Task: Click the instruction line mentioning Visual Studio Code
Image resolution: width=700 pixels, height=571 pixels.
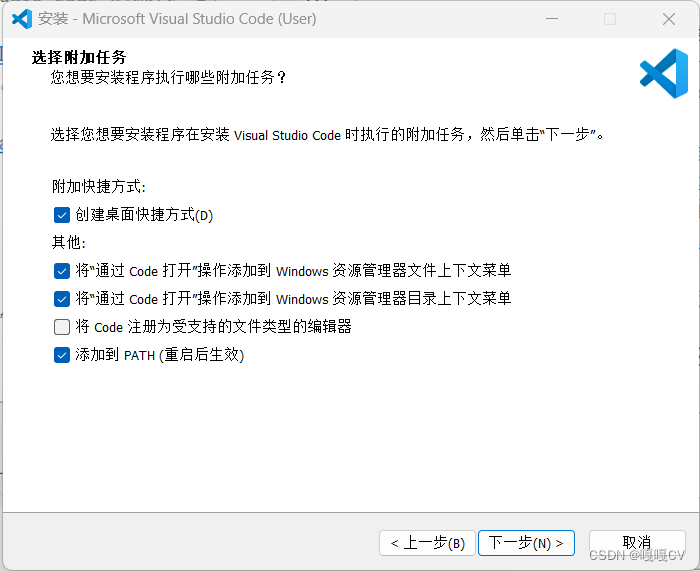Action: 328,134
